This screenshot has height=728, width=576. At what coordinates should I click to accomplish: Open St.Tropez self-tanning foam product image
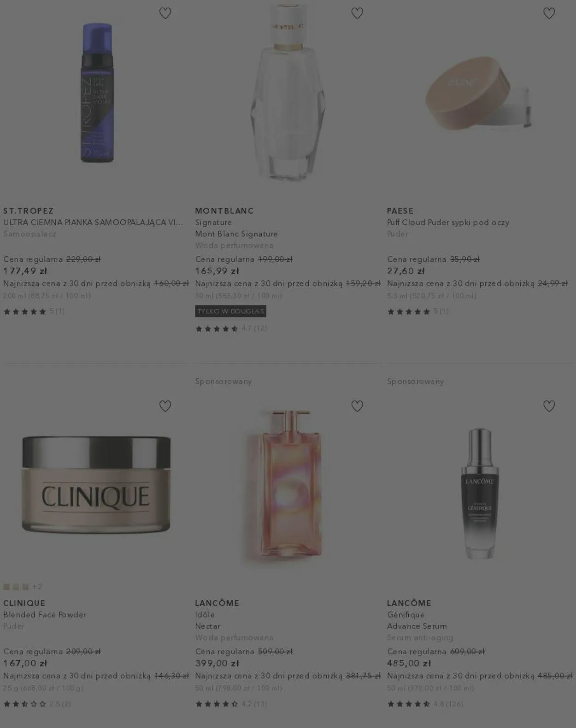(96, 92)
